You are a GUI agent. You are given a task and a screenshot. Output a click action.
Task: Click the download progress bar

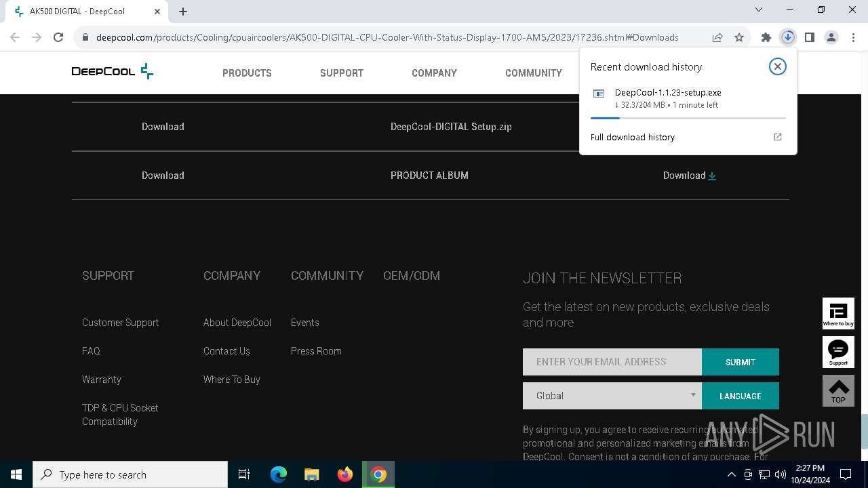click(x=688, y=118)
